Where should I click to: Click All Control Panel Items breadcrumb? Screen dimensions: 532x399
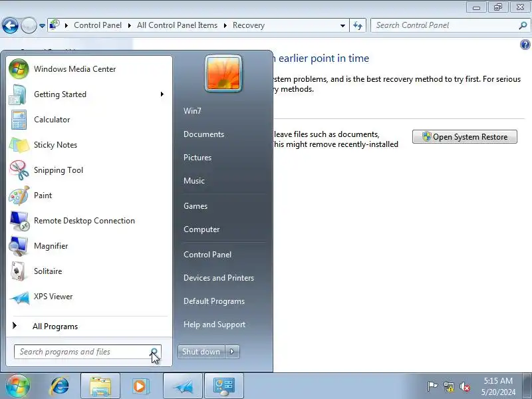[177, 25]
